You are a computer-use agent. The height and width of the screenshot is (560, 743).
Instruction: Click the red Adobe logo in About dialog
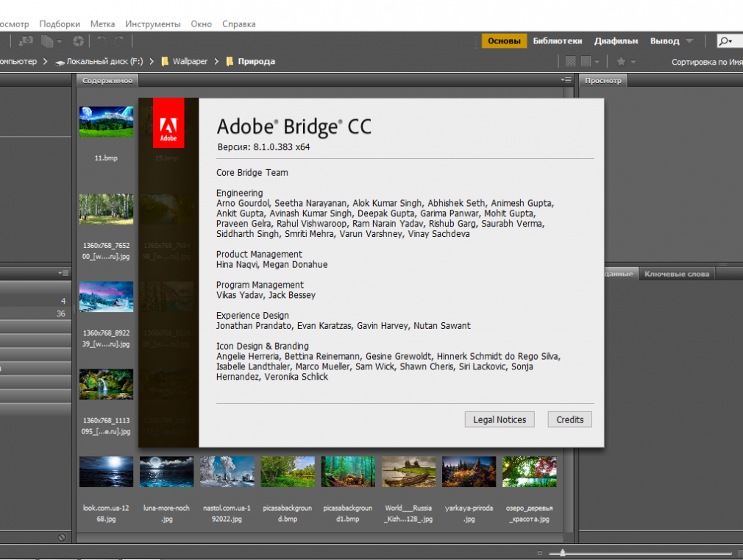168,124
